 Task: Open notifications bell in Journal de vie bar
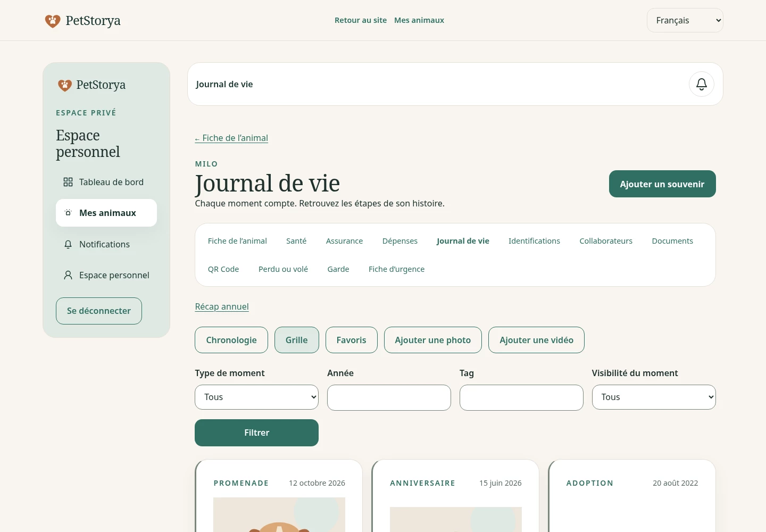[702, 84]
